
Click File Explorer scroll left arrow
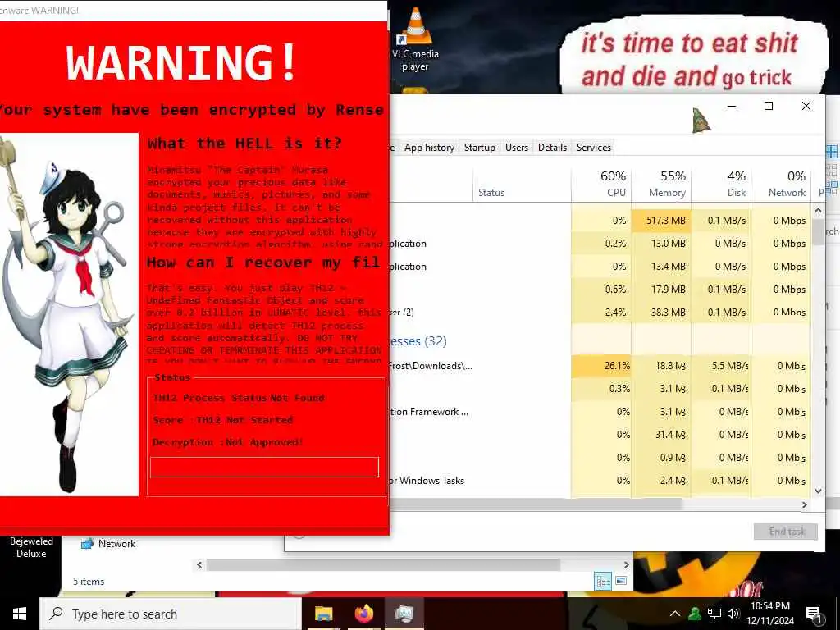click(200, 564)
